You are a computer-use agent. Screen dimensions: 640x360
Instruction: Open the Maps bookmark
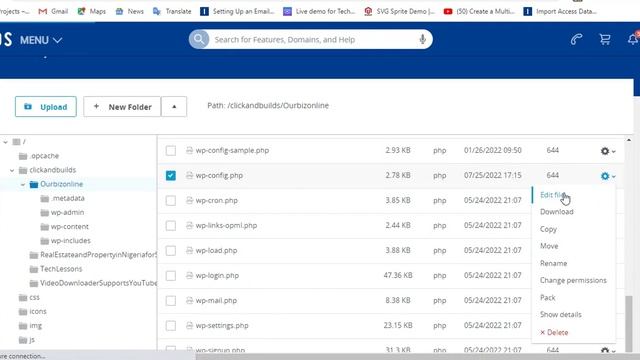(x=92, y=11)
